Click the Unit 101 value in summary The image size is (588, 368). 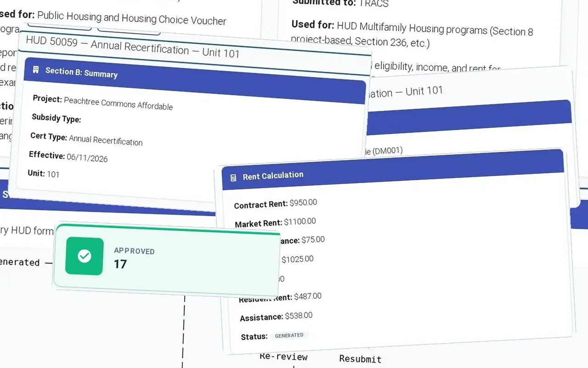53,174
